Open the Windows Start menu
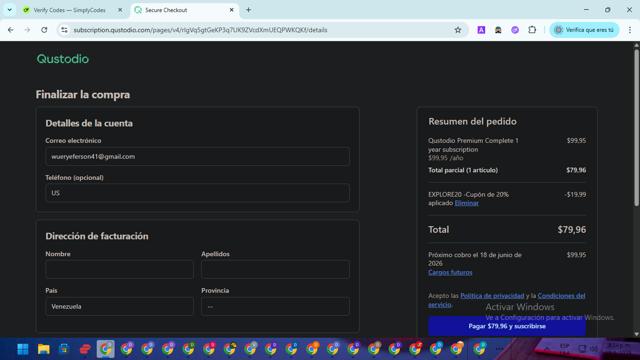This screenshot has width=640, height=360. coord(23,349)
